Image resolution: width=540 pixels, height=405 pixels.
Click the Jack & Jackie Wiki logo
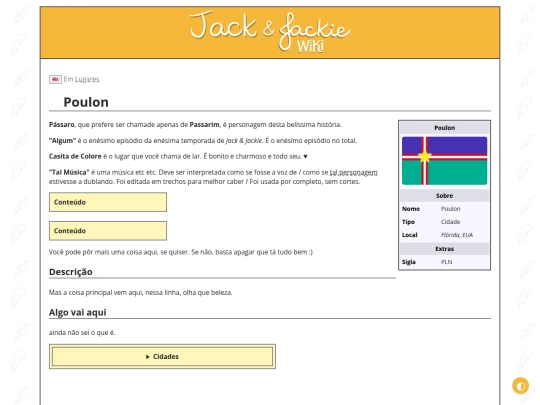270,32
